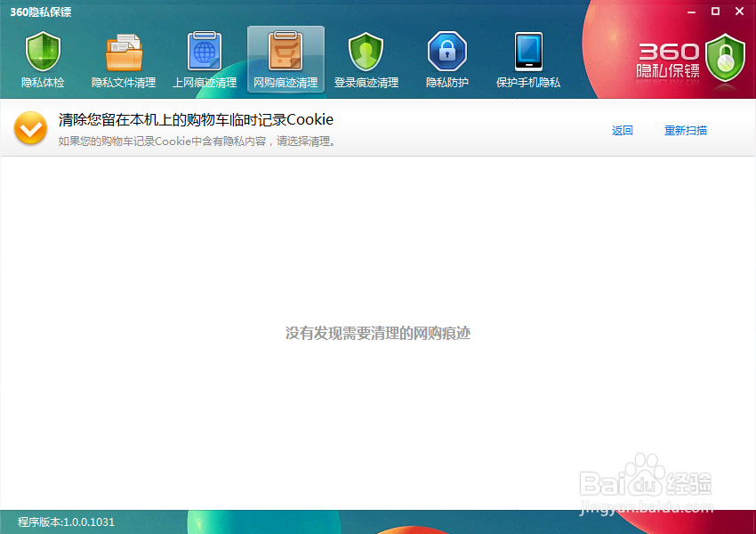Click the 360隐私保镖 window title text
The height and width of the screenshot is (534, 756).
(41, 12)
